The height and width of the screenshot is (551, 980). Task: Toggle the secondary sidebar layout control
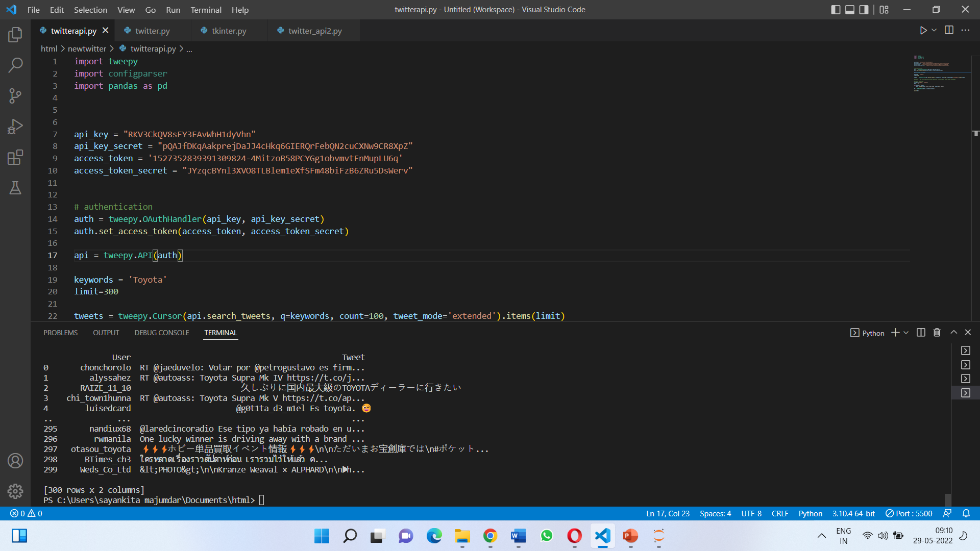pos(864,9)
